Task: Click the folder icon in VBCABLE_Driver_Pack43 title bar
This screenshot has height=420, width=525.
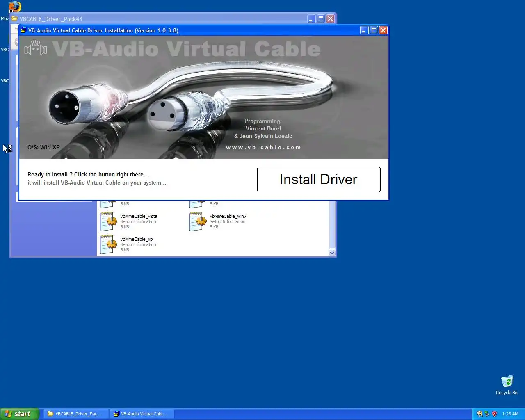Action: click(15, 18)
